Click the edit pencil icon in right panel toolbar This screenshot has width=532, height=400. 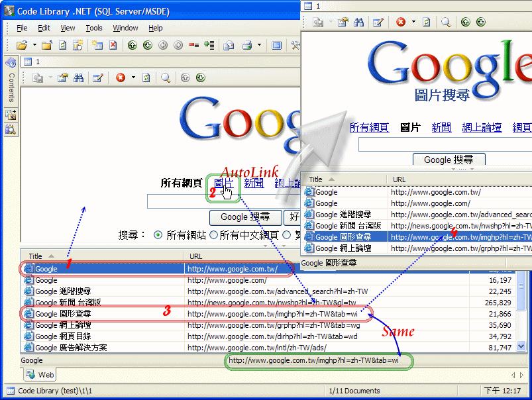click(x=378, y=23)
